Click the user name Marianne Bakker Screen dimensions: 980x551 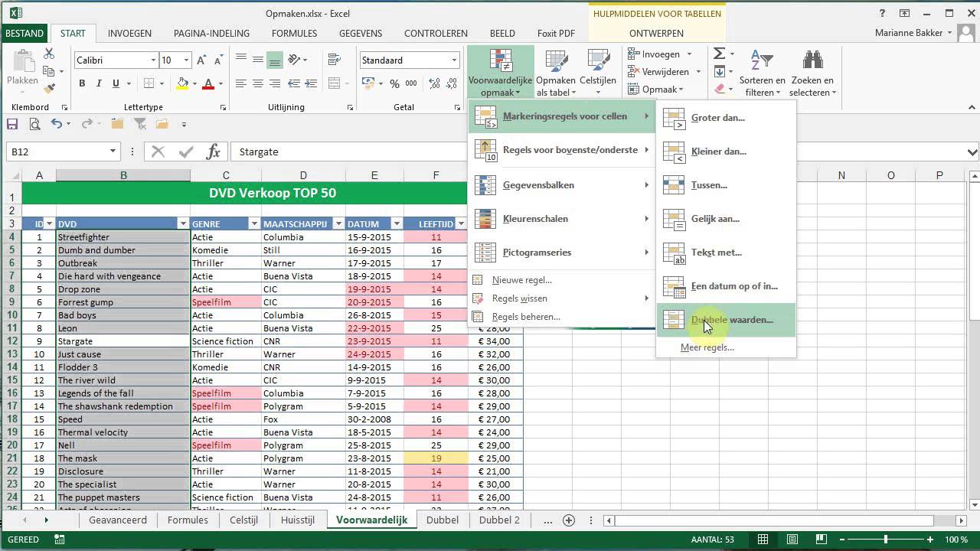point(909,34)
